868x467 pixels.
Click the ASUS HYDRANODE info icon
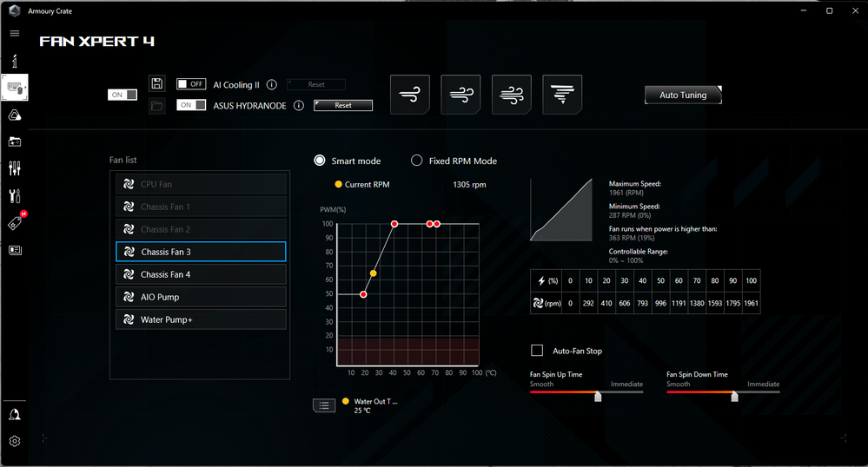pyautogui.click(x=299, y=105)
